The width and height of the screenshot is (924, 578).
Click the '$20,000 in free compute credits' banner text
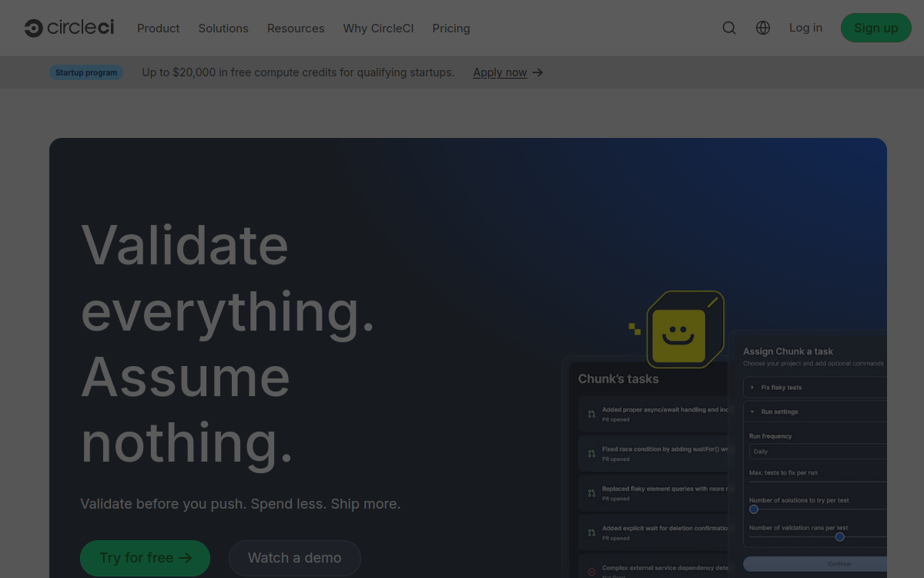[298, 72]
